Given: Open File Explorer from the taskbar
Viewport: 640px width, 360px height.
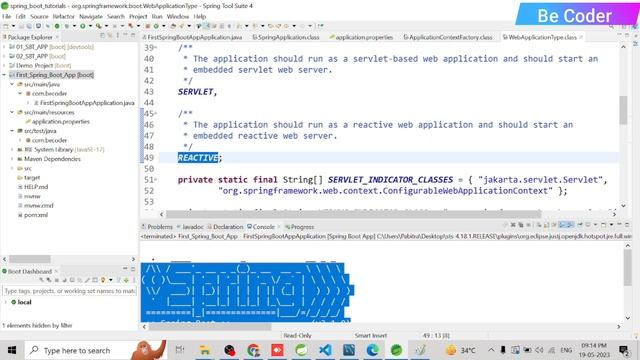Looking at the screenshot, I should (x=204, y=350).
